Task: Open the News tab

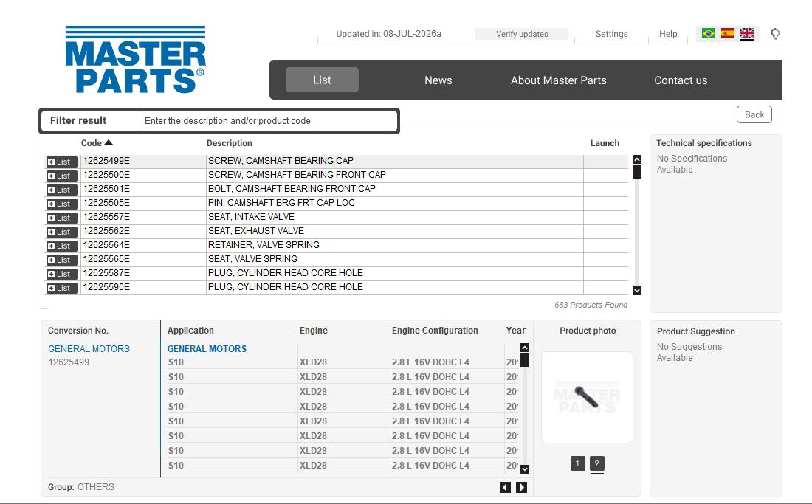Action: pos(438,80)
